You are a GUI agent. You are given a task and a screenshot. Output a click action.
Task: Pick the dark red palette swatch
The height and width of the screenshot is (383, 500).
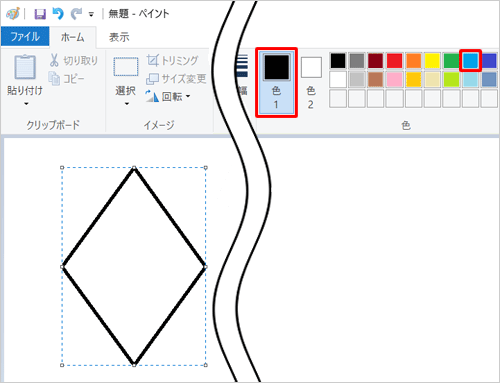click(x=376, y=61)
